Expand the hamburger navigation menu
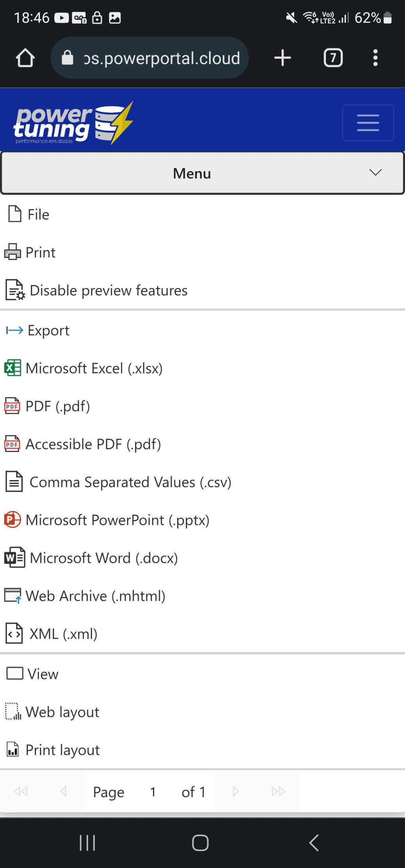This screenshot has width=405, height=868. click(368, 123)
